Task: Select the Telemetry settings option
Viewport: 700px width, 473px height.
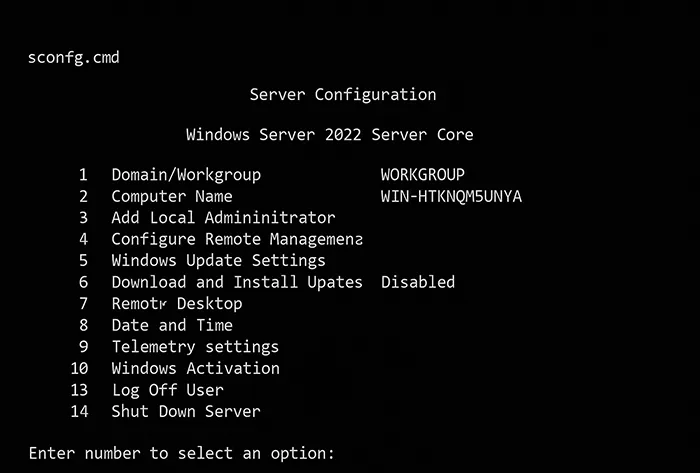Action: point(195,347)
